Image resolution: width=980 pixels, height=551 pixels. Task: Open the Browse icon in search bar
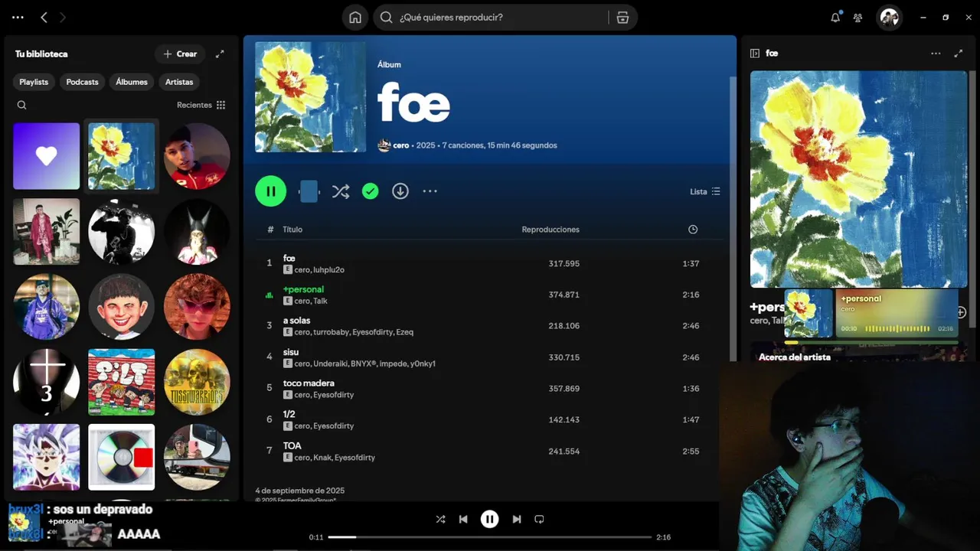[x=622, y=17]
